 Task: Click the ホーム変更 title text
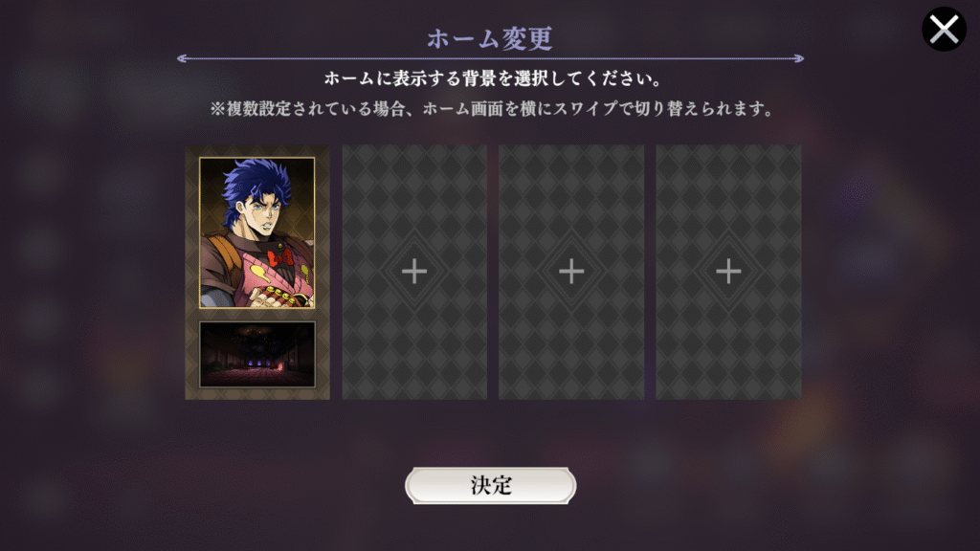coord(490,38)
